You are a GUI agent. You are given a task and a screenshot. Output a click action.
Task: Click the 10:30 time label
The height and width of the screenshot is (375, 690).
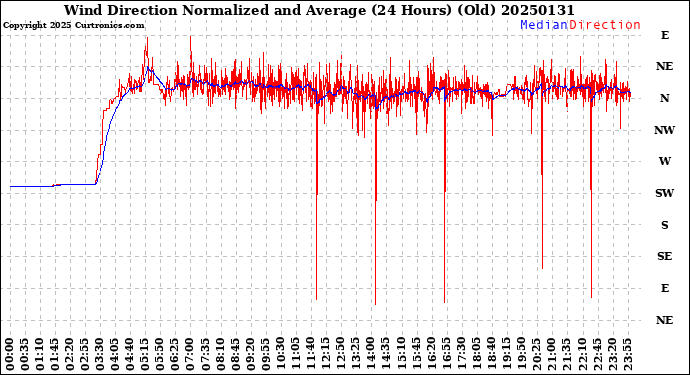point(281,355)
